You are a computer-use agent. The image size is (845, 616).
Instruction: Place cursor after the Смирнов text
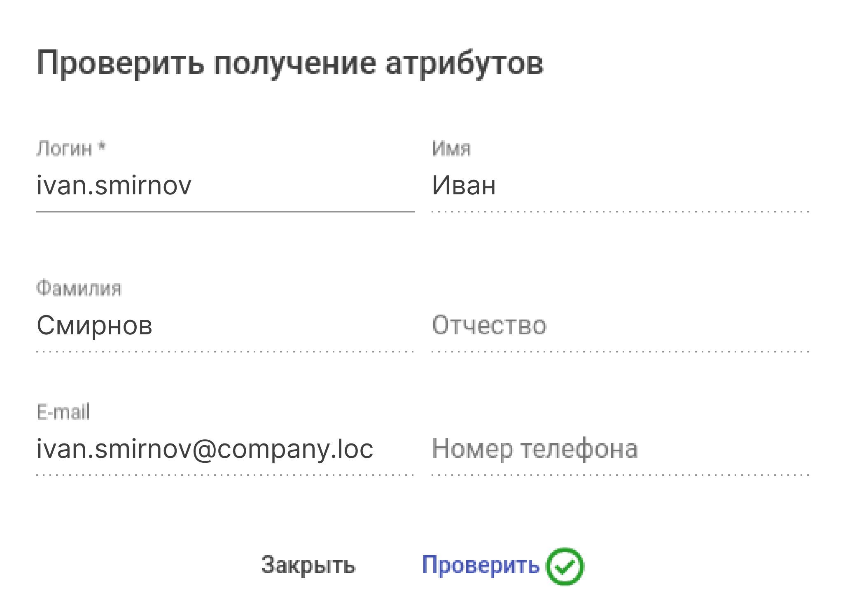154,325
